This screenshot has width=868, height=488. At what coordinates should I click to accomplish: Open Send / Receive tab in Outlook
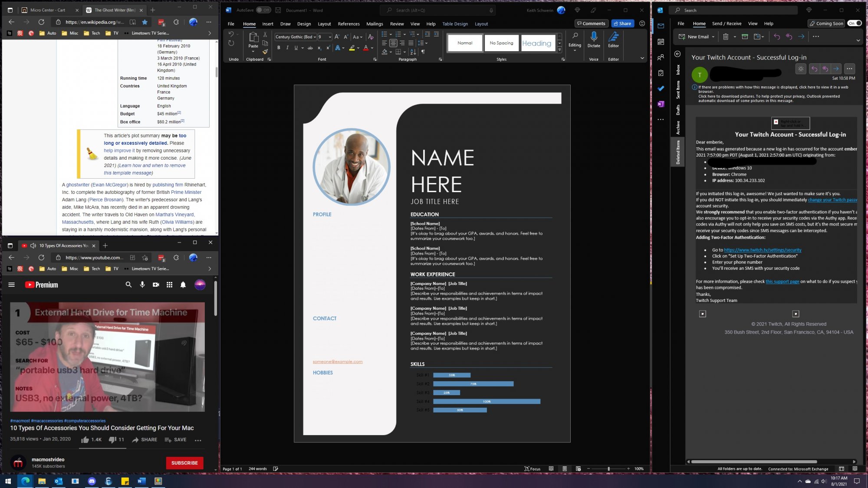coord(727,23)
